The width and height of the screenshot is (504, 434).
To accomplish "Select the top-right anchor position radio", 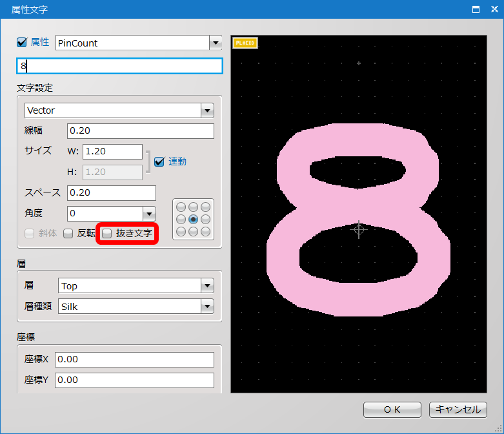I will coord(205,207).
